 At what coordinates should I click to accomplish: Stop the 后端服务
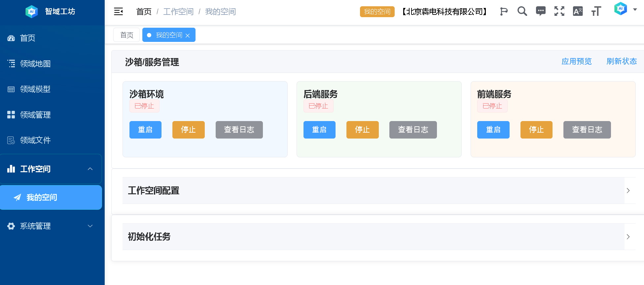[x=362, y=130]
